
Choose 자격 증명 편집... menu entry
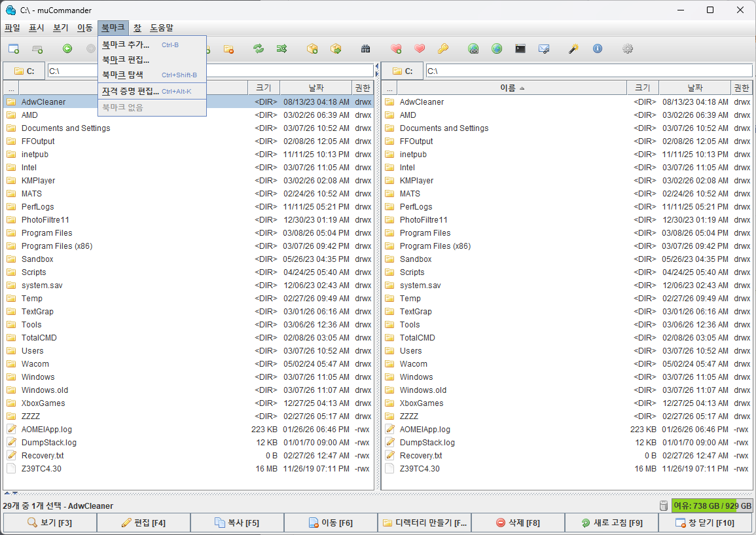[152, 91]
